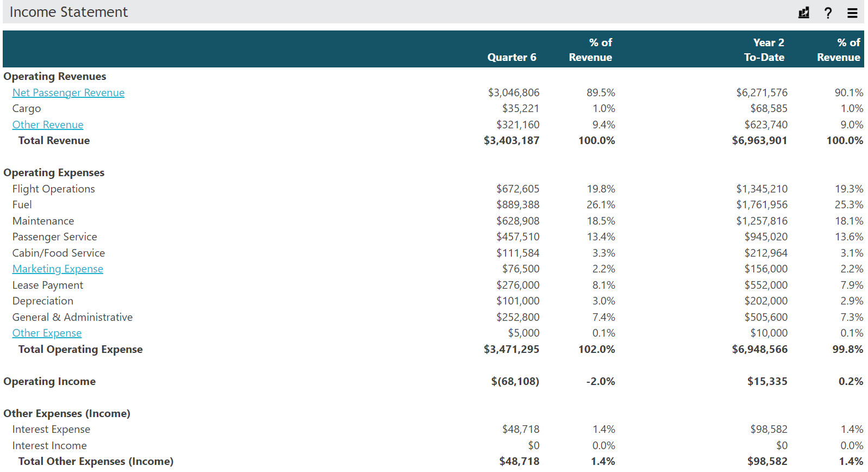Click the Other Expense link
868x472 pixels.
click(x=47, y=333)
